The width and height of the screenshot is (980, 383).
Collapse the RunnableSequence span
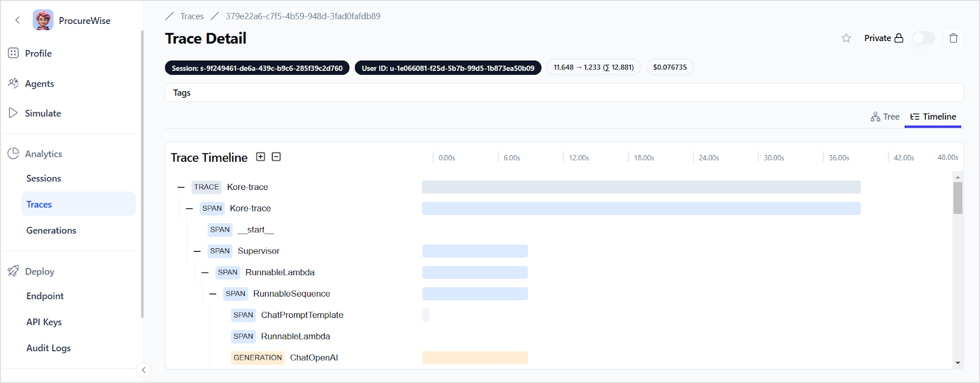coord(213,294)
